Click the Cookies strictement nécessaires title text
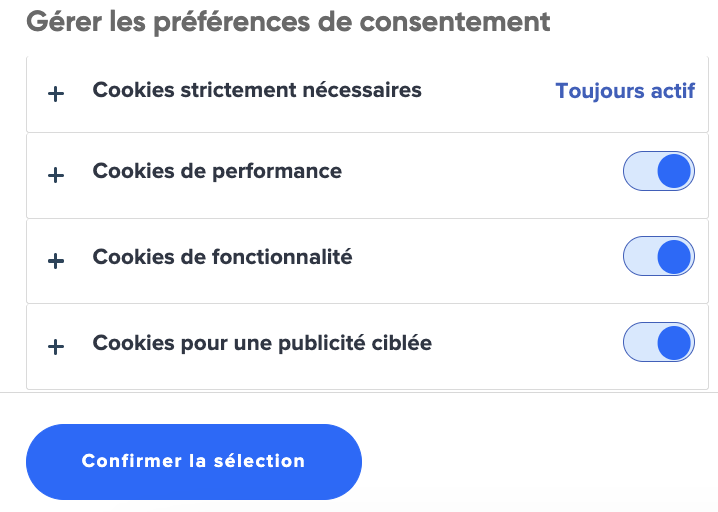The width and height of the screenshot is (718, 512). click(257, 90)
